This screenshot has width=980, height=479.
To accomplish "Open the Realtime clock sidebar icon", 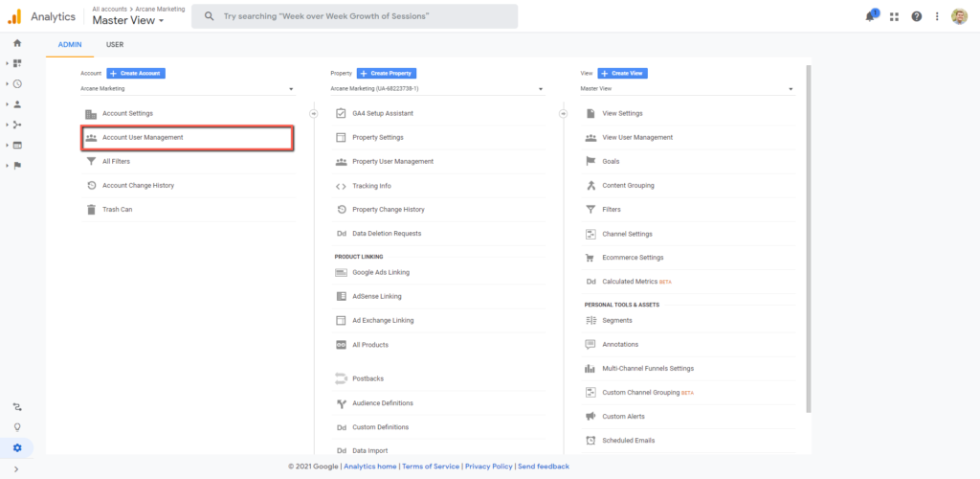I will pos(17,83).
